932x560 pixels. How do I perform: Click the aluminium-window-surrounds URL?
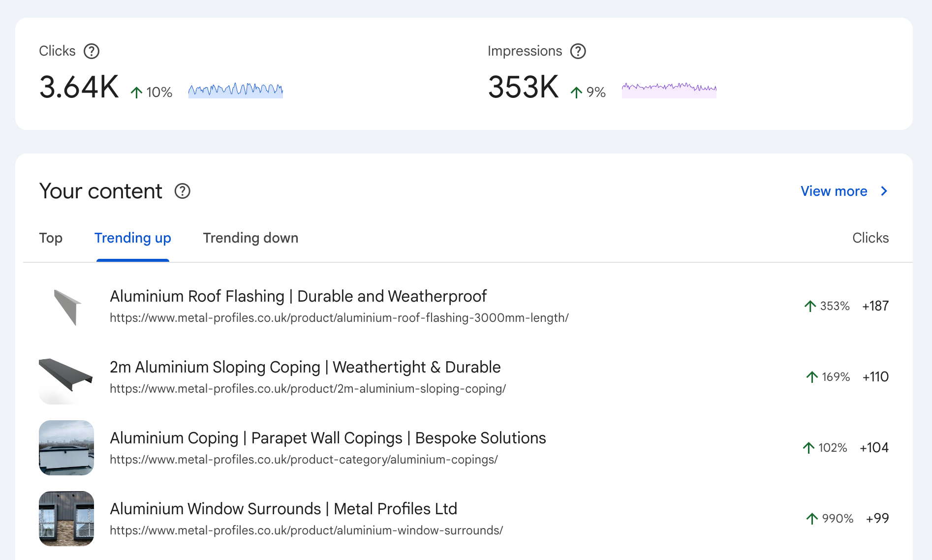(x=306, y=530)
